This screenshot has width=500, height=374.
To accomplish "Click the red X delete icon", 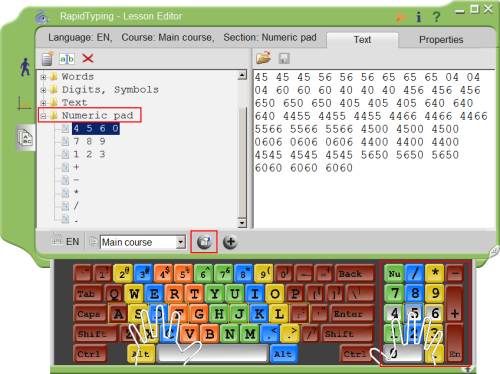I will tap(88, 58).
